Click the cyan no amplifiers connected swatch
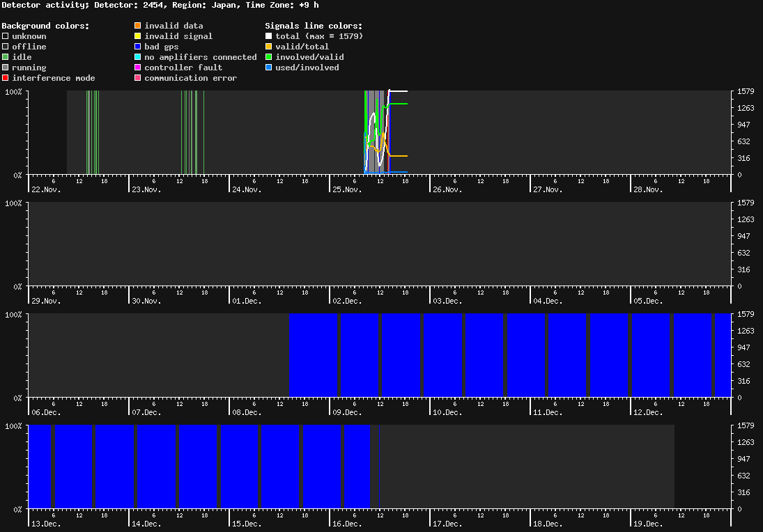The height and width of the screenshot is (532, 763). tap(138, 57)
